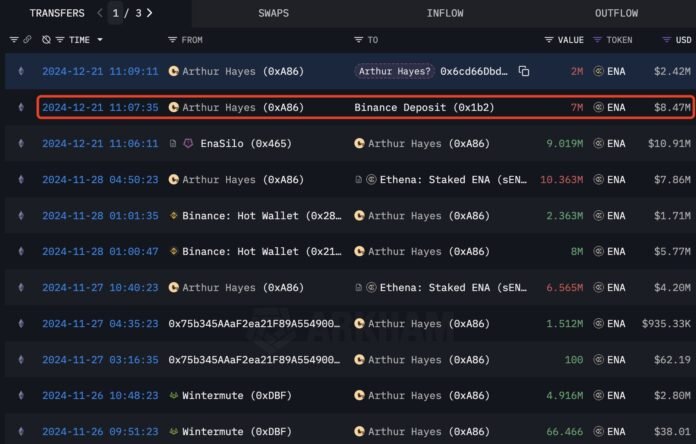
Task: Go to previous transfers page arrow
Action: (x=100, y=13)
